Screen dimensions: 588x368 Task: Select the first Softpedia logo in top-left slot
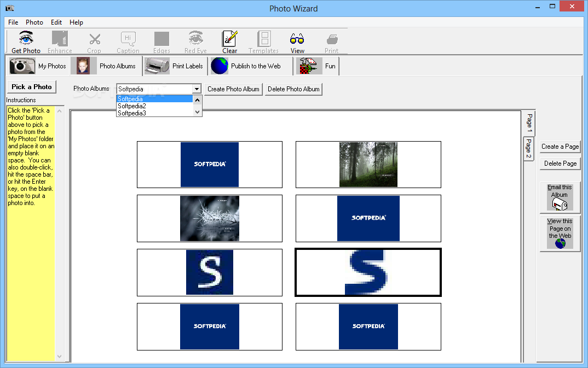pyautogui.click(x=210, y=165)
